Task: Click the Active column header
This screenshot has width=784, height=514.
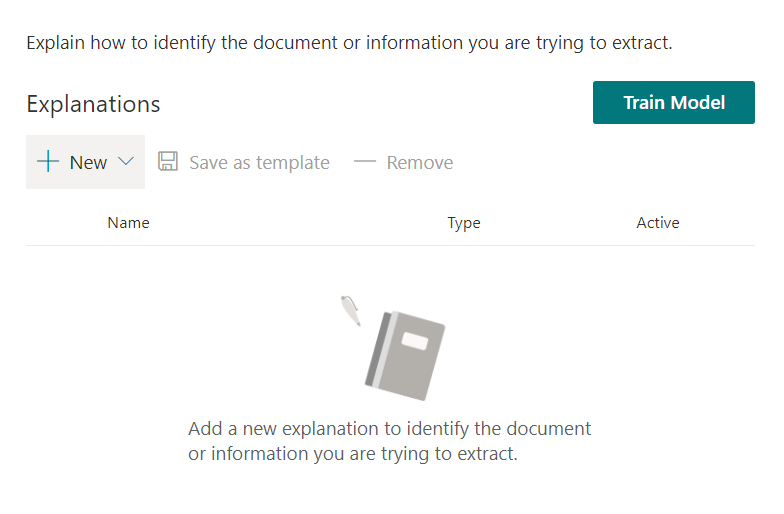Action: tap(657, 223)
